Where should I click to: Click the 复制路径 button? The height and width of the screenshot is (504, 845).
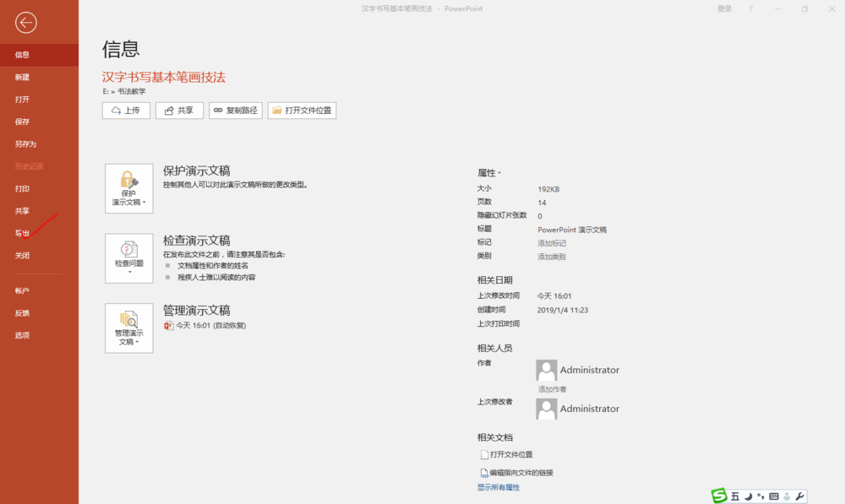(236, 111)
